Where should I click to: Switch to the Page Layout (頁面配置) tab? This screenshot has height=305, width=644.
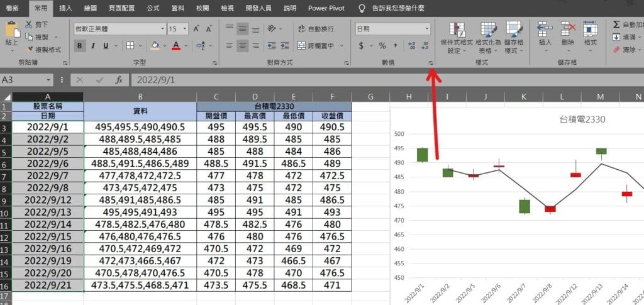(x=121, y=8)
